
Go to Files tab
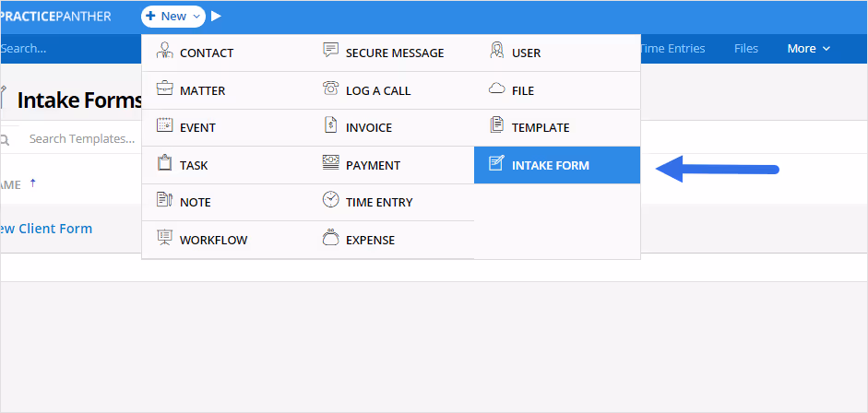[746, 49]
